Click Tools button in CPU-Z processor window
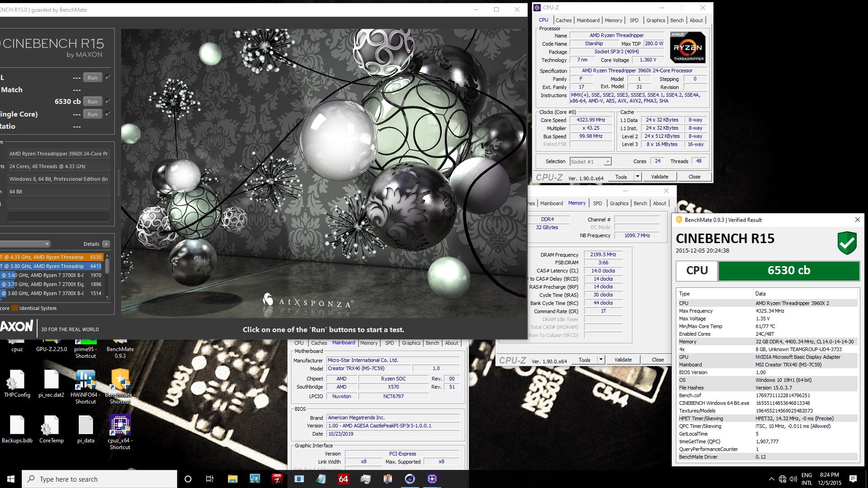 tap(621, 177)
